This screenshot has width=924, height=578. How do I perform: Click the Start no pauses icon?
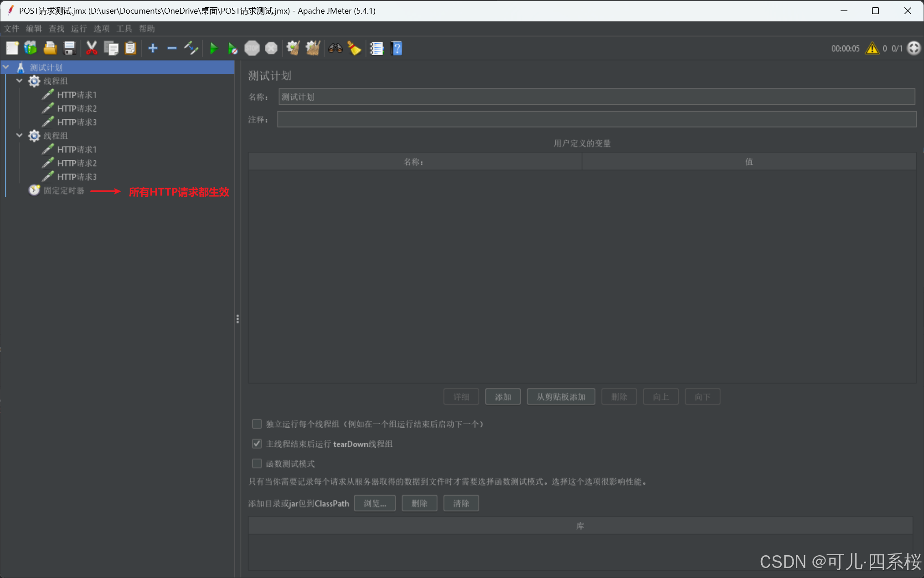[x=232, y=48]
